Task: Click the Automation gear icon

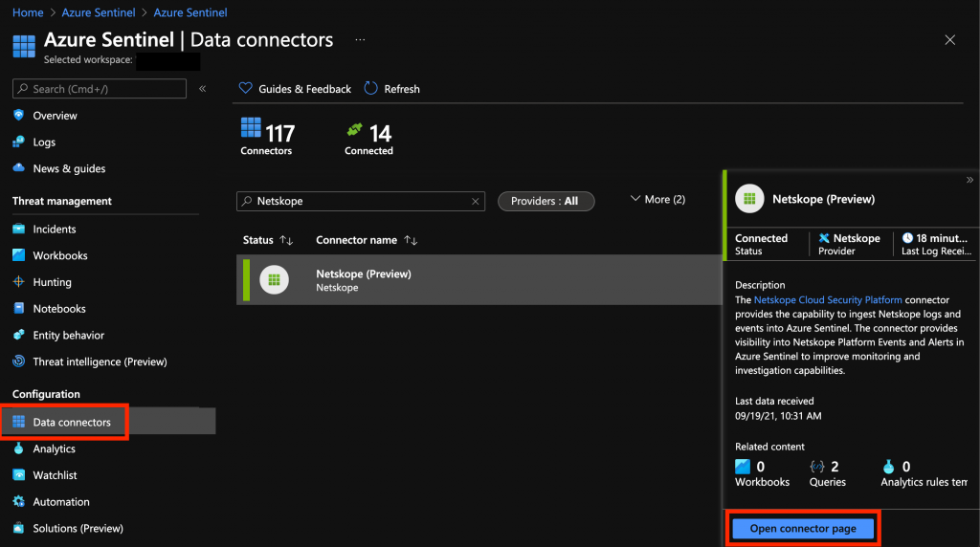Action: [x=19, y=501]
